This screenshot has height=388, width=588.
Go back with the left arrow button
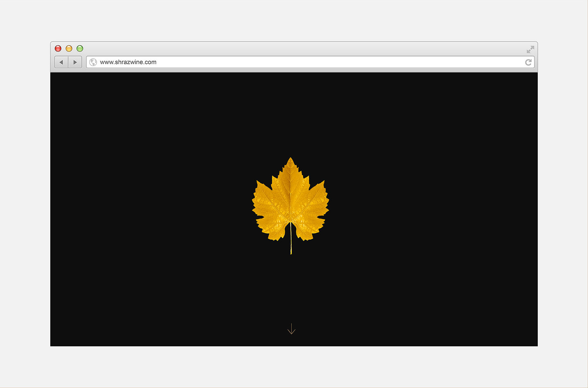pyautogui.click(x=61, y=62)
